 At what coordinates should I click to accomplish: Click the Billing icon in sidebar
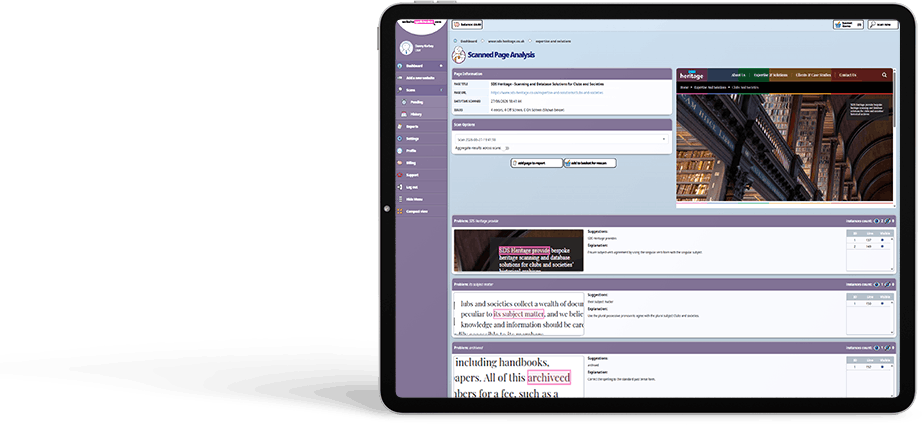click(x=400, y=163)
